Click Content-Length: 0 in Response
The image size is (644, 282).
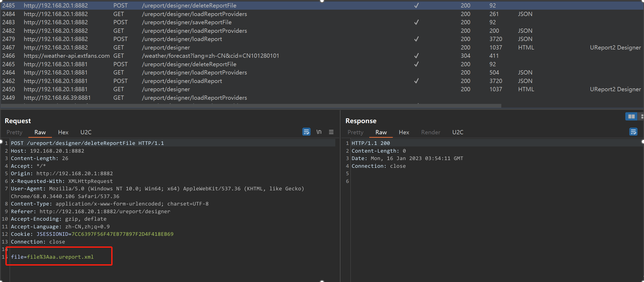pos(378,151)
